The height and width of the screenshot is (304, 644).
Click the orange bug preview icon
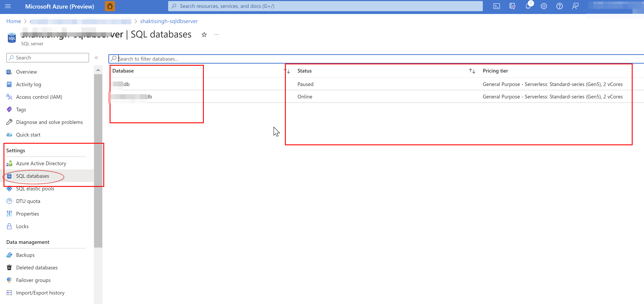click(110, 6)
